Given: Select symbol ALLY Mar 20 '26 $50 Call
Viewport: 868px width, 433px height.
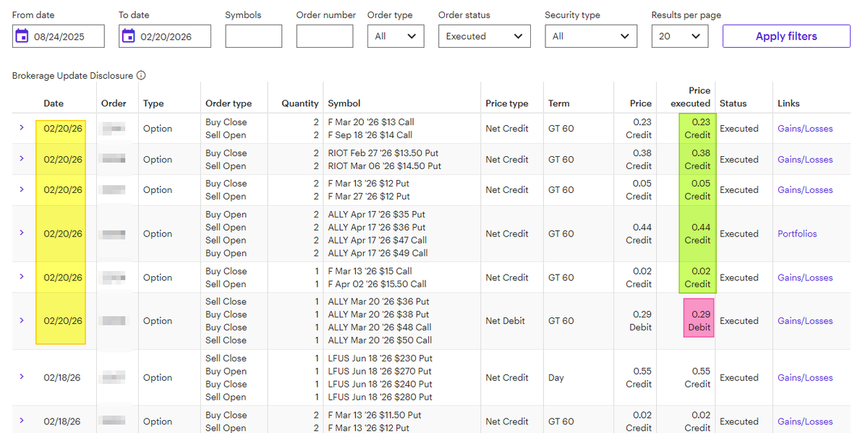Looking at the screenshot, I should 380,340.
